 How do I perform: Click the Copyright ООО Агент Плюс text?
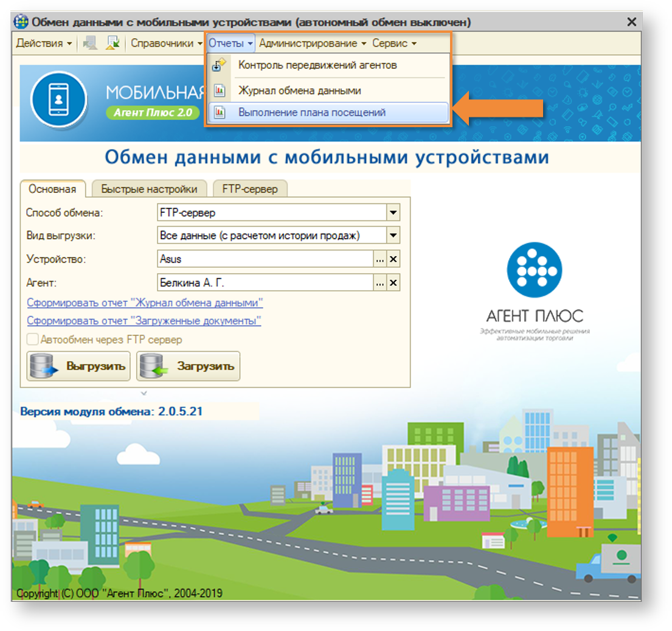point(119,593)
